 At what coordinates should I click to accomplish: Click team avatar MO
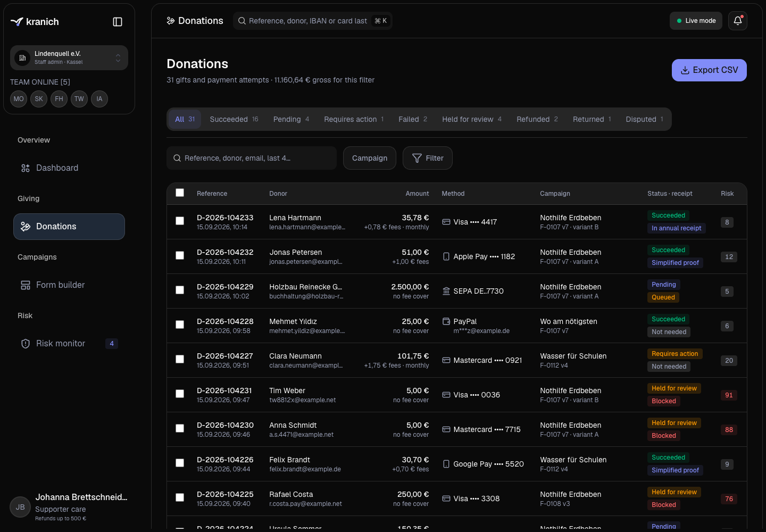point(19,99)
